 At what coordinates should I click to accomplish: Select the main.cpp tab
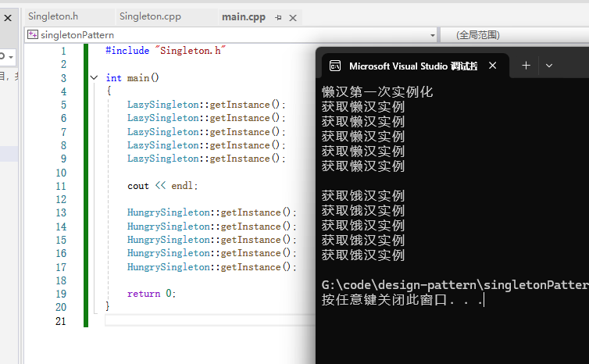coord(244,17)
